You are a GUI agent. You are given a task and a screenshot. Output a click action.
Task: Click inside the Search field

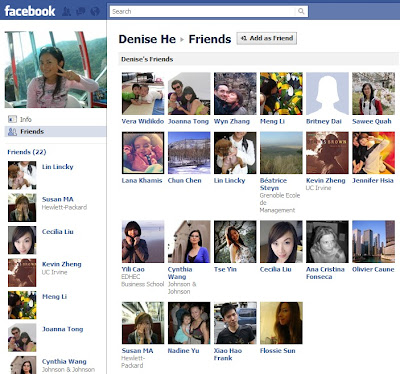[x=203, y=11]
